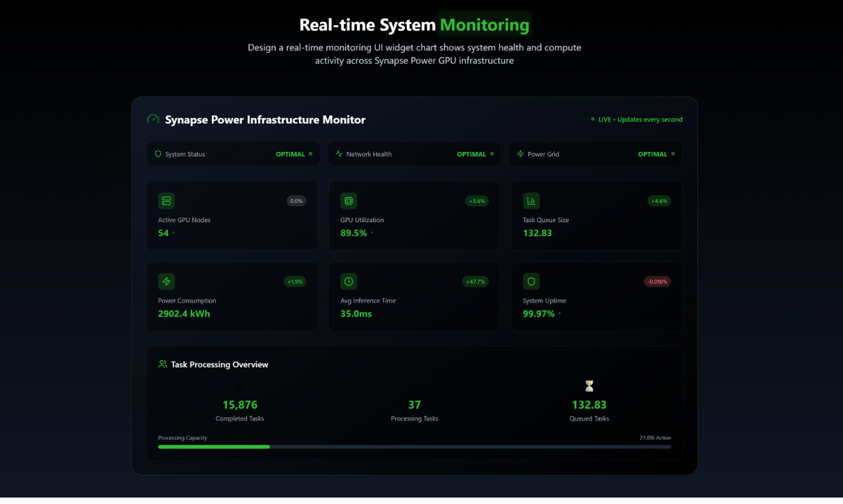Image resolution: width=843 pixels, height=504 pixels.
Task: Click the +3.6% badge on GPU Utilization
Action: [477, 201]
